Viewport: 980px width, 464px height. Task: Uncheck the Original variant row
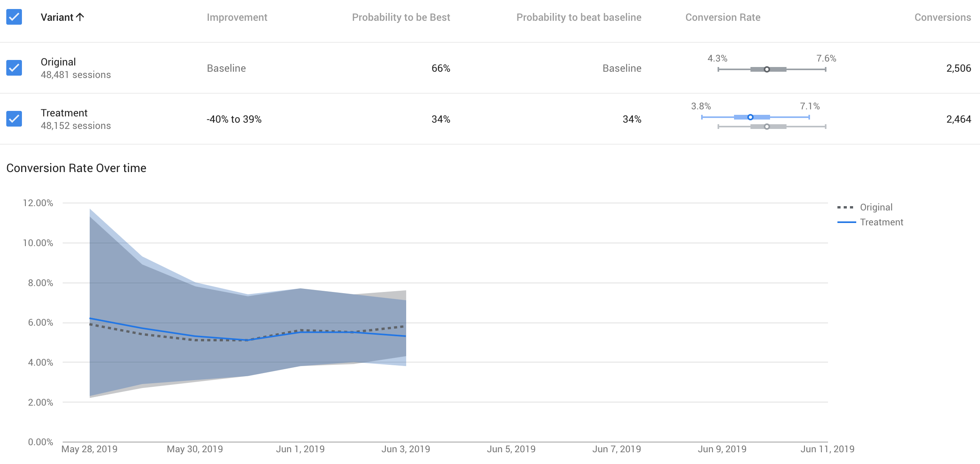point(14,68)
